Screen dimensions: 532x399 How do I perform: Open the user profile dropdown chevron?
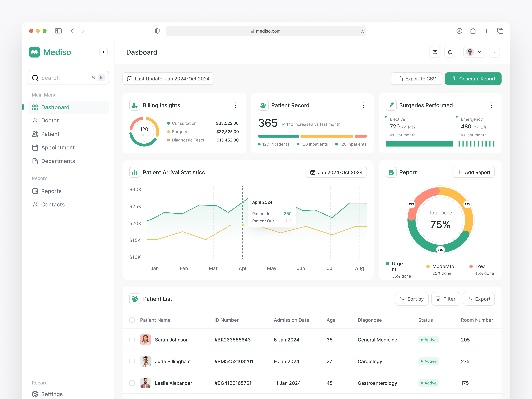(x=480, y=52)
